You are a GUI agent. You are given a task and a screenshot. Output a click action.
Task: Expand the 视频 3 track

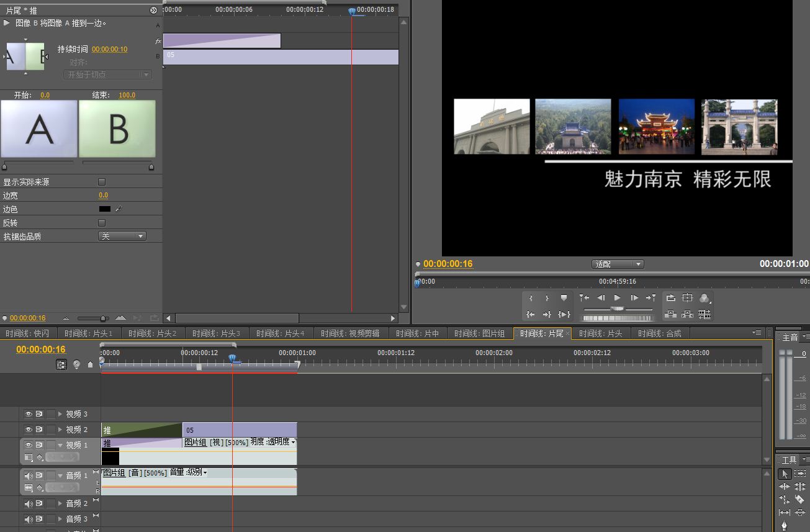tap(60, 414)
